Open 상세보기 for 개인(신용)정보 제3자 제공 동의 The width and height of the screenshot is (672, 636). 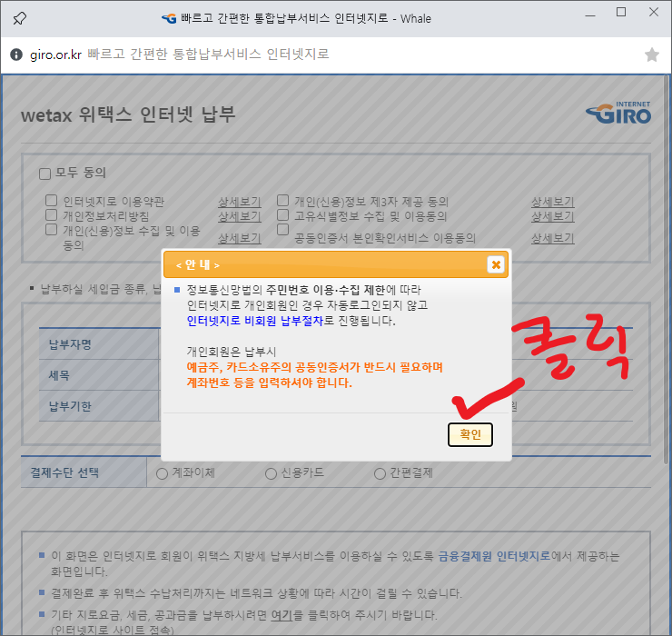(x=553, y=202)
